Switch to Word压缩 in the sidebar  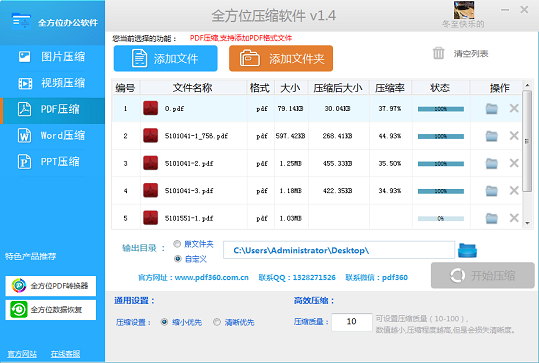click(x=52, y=135)
